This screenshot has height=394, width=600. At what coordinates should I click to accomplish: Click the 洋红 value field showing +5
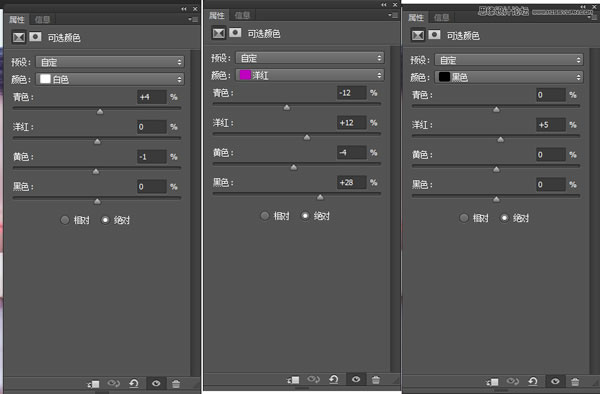point(551,125)
